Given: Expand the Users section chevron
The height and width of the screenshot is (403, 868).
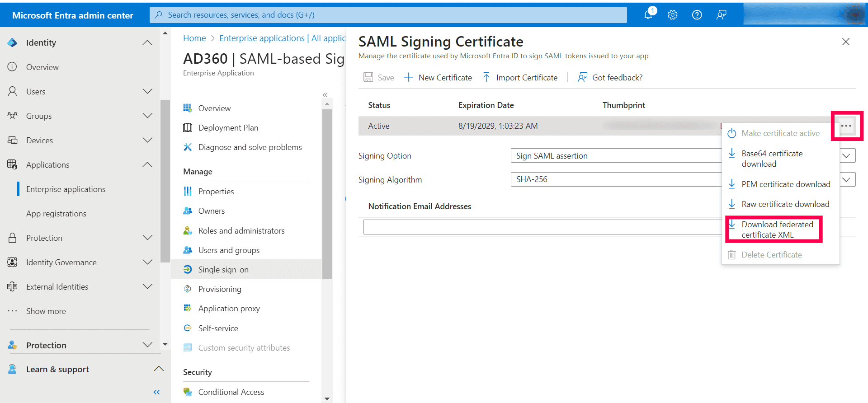Looking at the screenshot, I should click(x=147, y=91).
